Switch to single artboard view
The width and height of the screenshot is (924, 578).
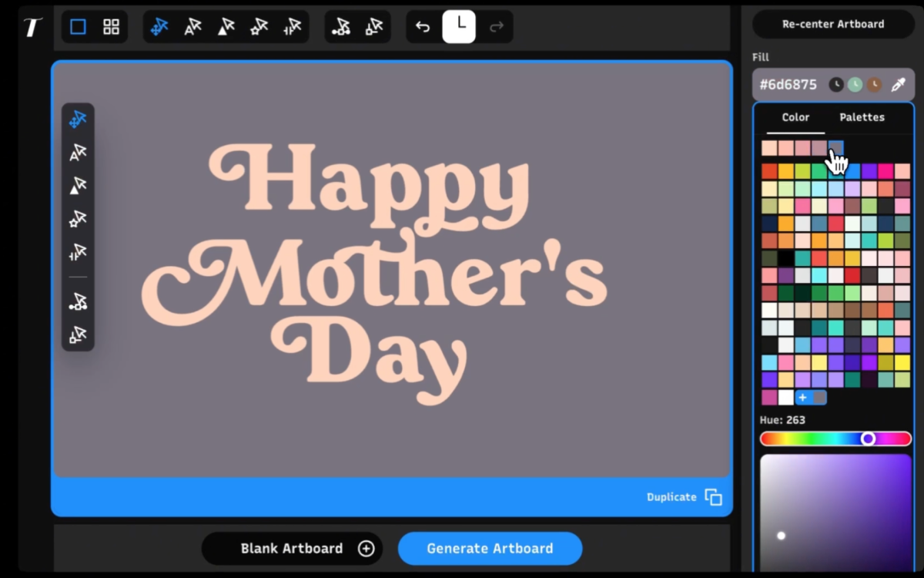point(78,27)
